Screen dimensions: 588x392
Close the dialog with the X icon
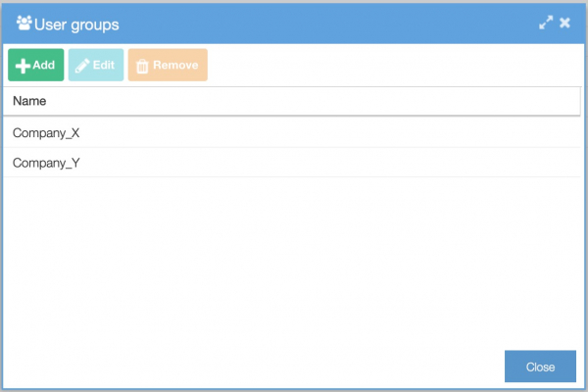click(x=564, y=23)
